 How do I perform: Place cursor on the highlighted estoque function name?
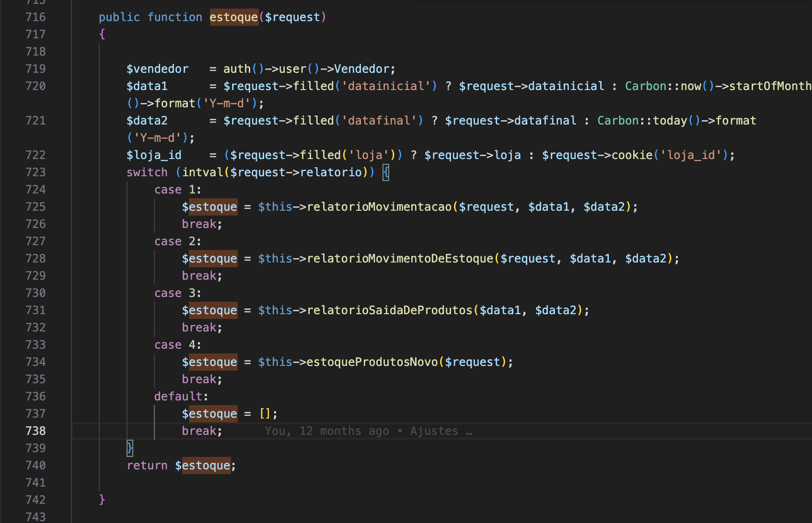[x=234, y=17]
